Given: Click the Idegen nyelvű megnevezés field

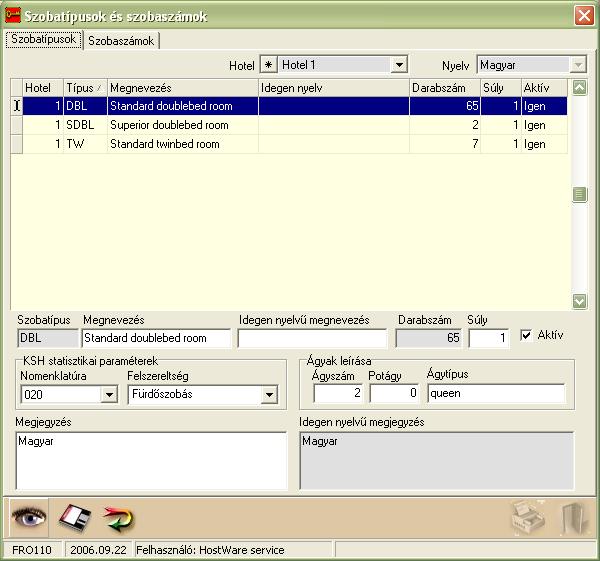Looking at the screenshot, I should click(312, 338).
